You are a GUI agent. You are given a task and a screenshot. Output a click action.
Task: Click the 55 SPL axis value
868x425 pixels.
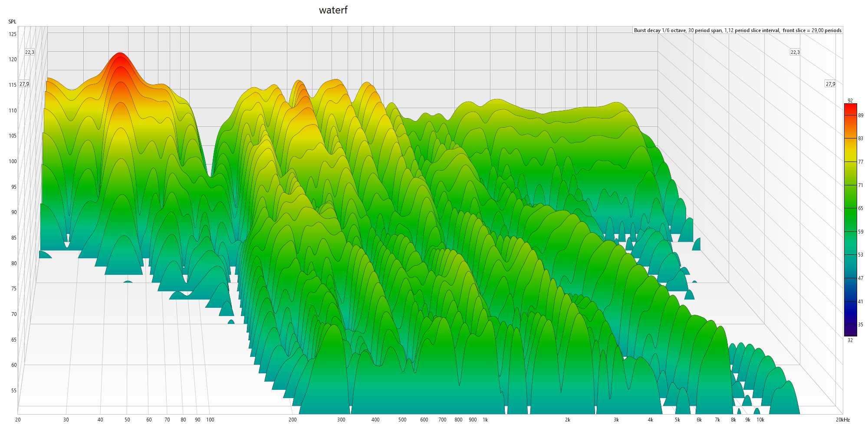(14, 391)
